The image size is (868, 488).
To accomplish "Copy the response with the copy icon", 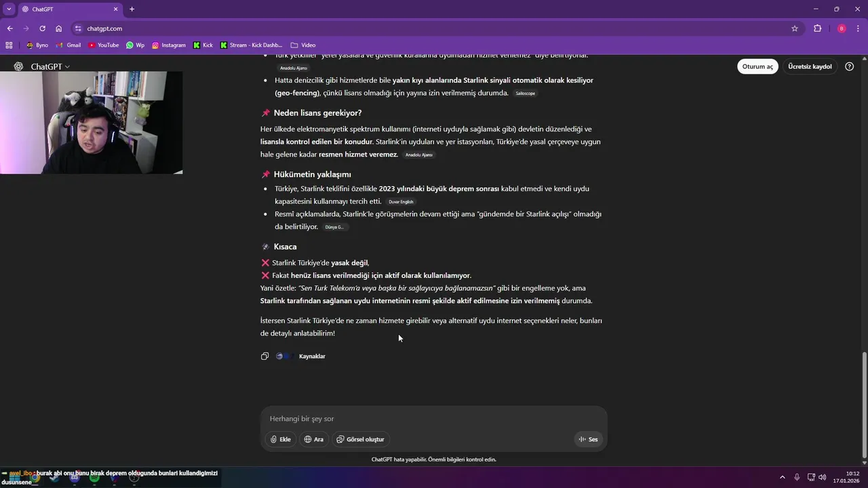I will click(x=265, y=356).
